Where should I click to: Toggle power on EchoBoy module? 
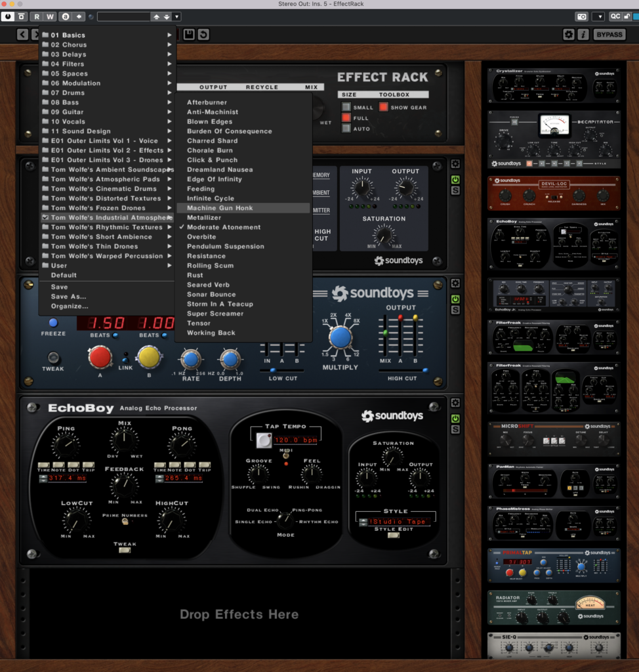tap(455, 419)
